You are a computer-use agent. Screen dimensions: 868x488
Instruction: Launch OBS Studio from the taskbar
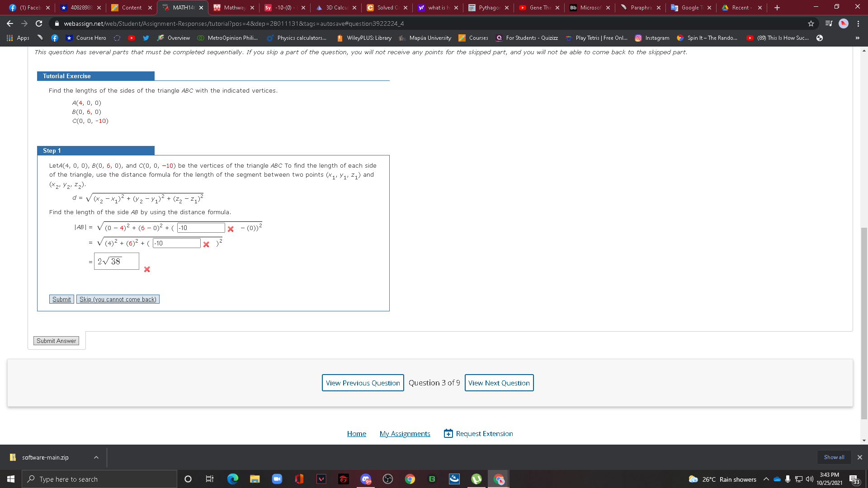[388, 479]
